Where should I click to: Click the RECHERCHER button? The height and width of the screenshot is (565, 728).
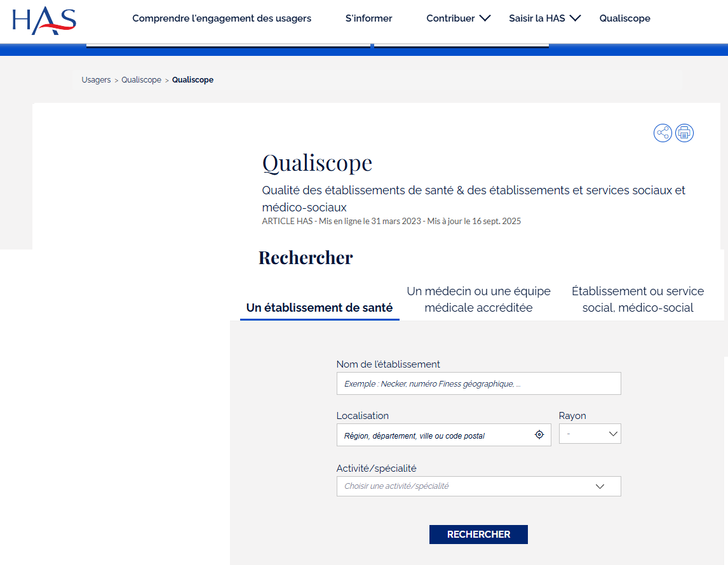[478, 535]
